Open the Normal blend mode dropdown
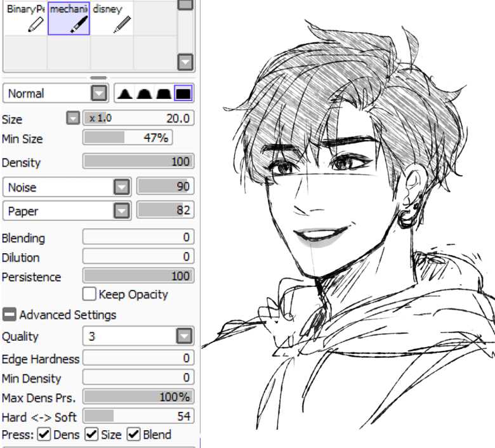Viewport: 495px width, 448px height. tap(56, 93)
